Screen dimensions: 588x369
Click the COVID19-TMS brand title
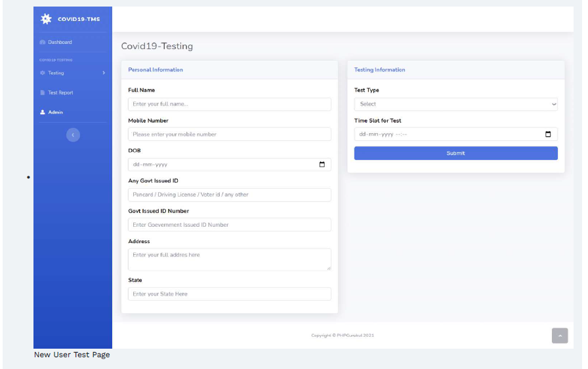point(79,19)
